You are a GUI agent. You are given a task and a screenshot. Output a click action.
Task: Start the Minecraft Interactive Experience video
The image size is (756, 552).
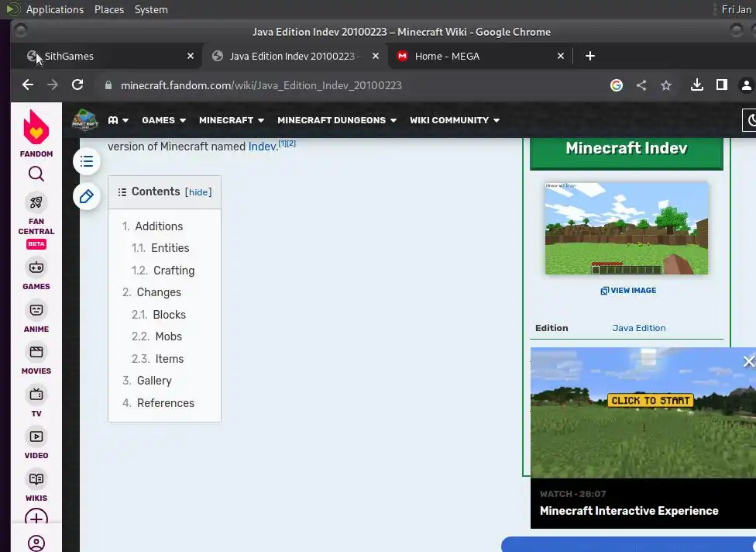(650, 400)
